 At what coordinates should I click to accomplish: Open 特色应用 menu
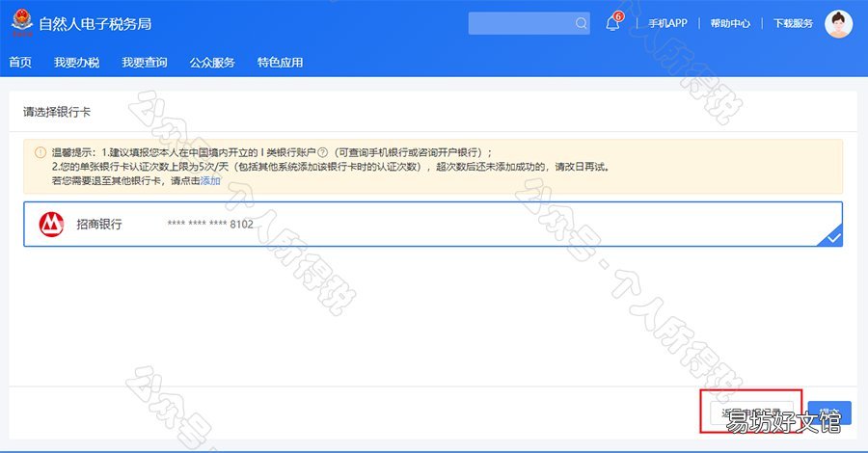[280, 63]
